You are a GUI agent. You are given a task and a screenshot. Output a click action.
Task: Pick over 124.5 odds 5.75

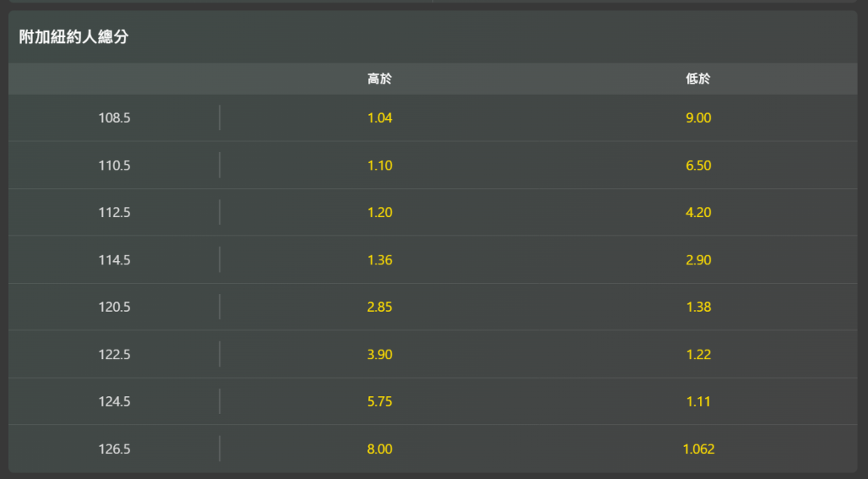click(379, 402)
